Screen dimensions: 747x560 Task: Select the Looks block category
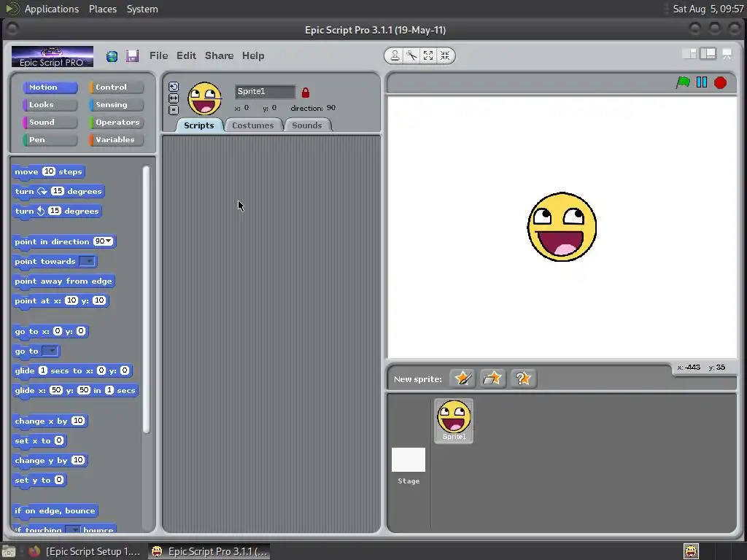pyautogui.click(x=50, y=105)
